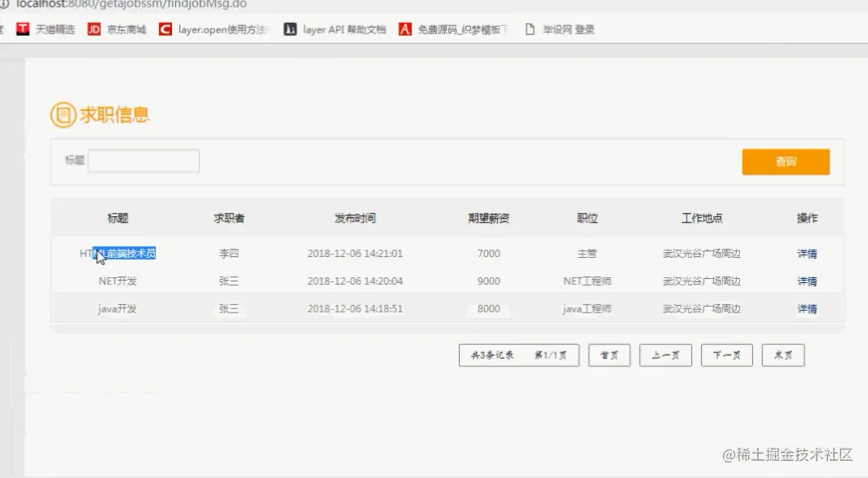Select the highlighted HTML前端技术员 title cell
The image size is (868, 478).
[117, 254]
